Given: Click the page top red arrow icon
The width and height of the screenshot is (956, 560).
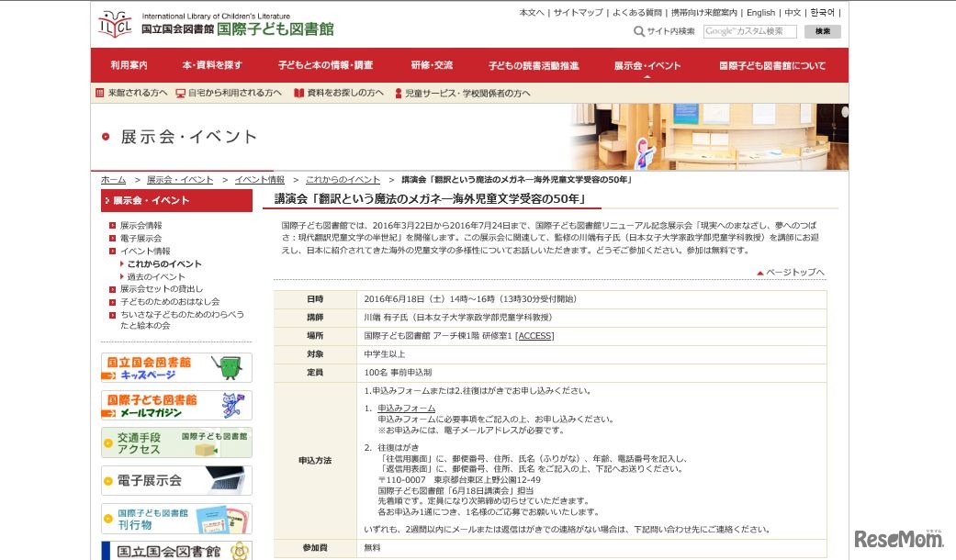Looking at the screenshot, I should tap(759, 273).
